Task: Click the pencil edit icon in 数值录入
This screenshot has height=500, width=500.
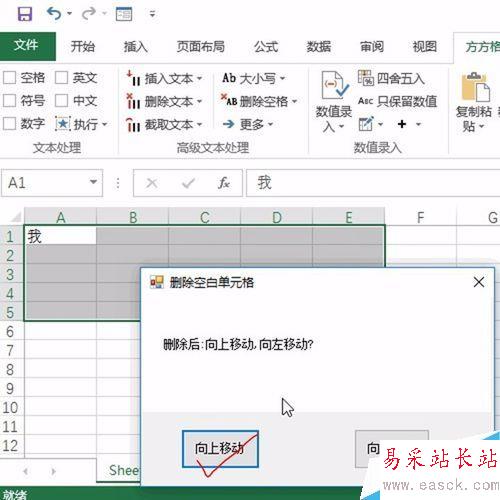Action: pos(366,124)
